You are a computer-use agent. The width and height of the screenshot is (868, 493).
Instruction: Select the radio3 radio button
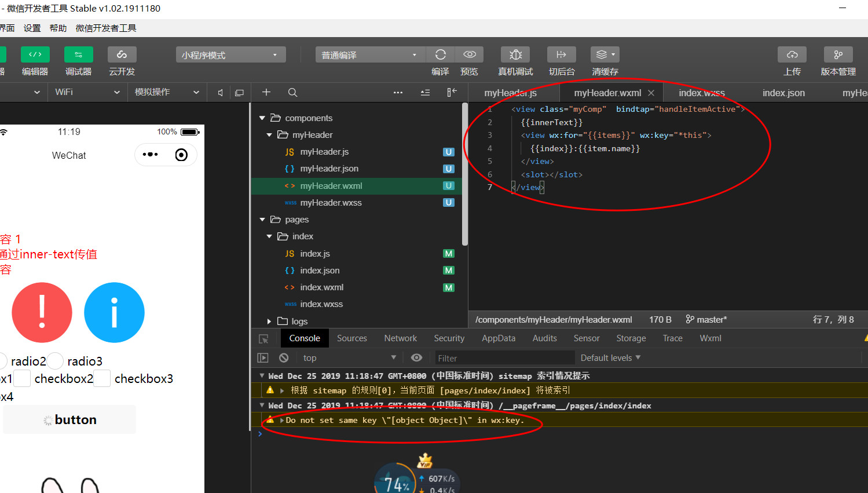click(55, 361)
